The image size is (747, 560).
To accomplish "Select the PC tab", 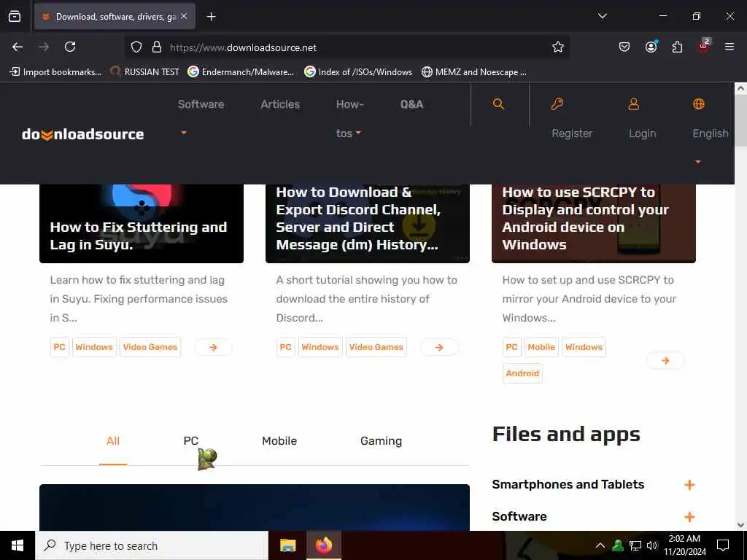I will [x=191, y=441].
